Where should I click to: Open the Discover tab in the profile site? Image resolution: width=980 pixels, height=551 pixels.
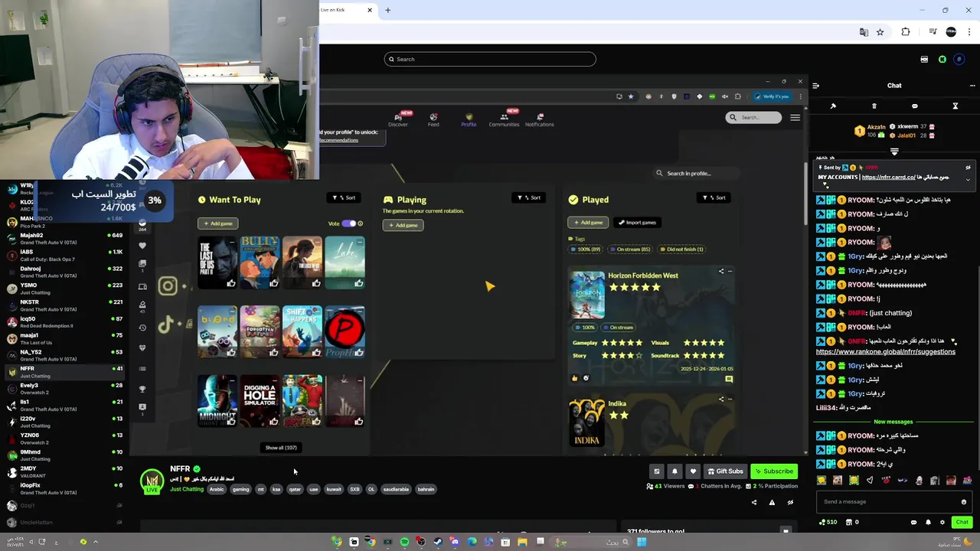click(x=398, y=119)
